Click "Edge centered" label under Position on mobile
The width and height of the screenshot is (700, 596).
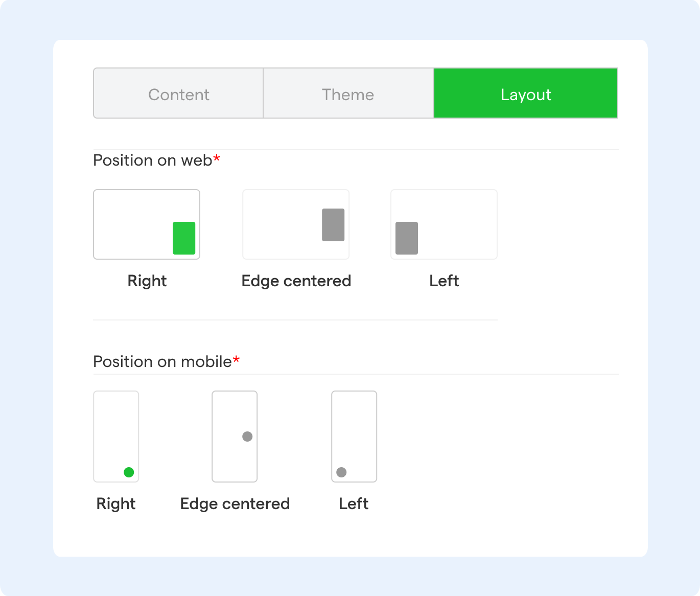point(235,503)
